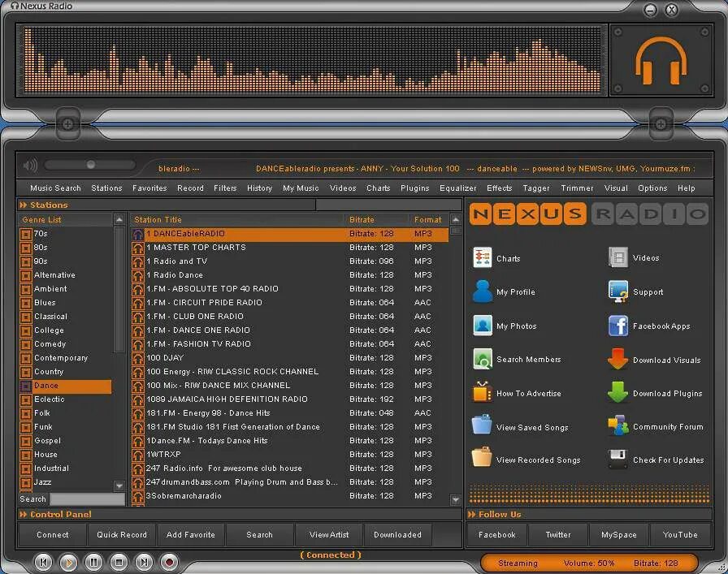Open the Tagger menu
The height and width of the screenshot is (574, 728).
click(x=535, y=188)
